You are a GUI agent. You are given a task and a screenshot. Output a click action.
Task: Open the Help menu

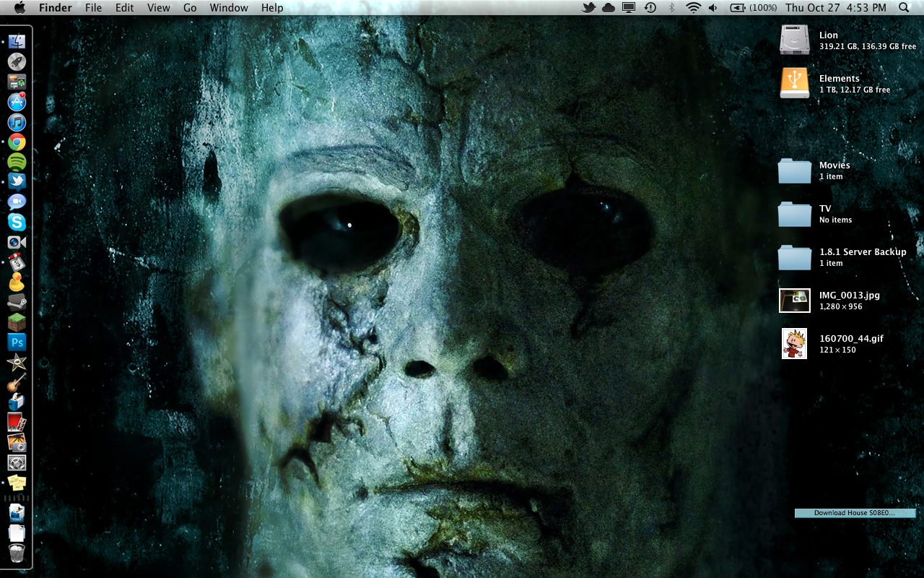pos(272,8)
